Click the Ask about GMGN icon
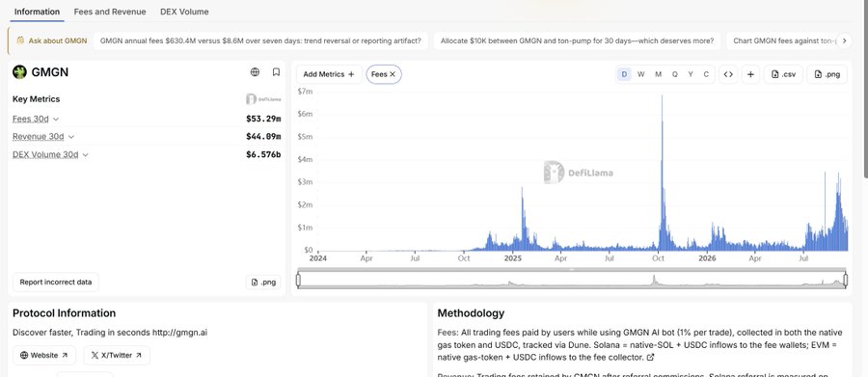Screen dimensions: 868x377 (x=20, y=40)
